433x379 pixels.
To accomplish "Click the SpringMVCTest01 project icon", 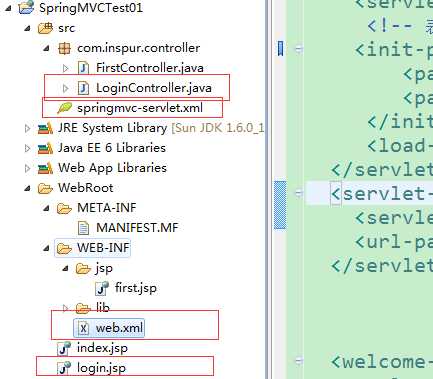I will pos(26,8).
